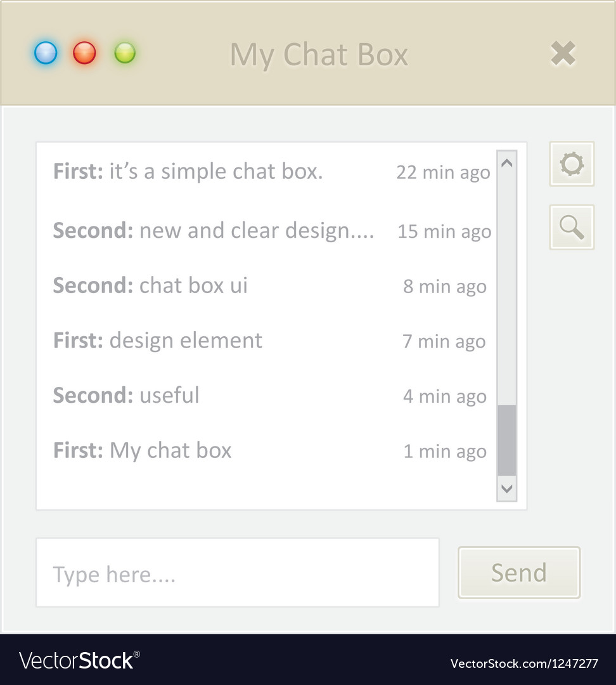This screenshot has height=685, width=616.
Task: Focus the 'Type here....' message field
Action: [x=238, y=572]
